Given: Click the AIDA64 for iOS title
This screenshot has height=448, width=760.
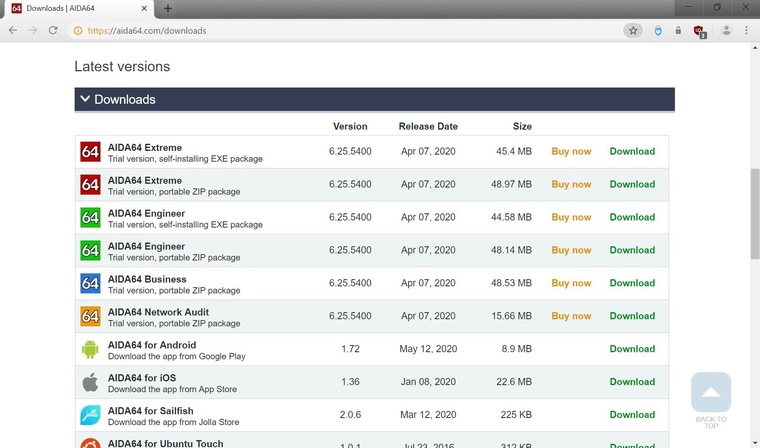Looking at the screenshot, I should click(142, 378).
